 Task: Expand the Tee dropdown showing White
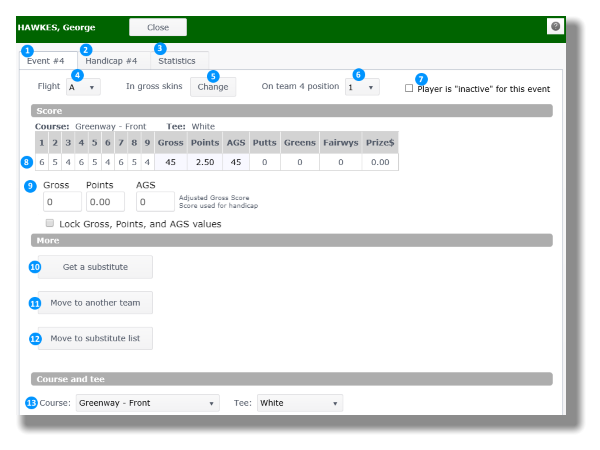click(x=299, y=403)
